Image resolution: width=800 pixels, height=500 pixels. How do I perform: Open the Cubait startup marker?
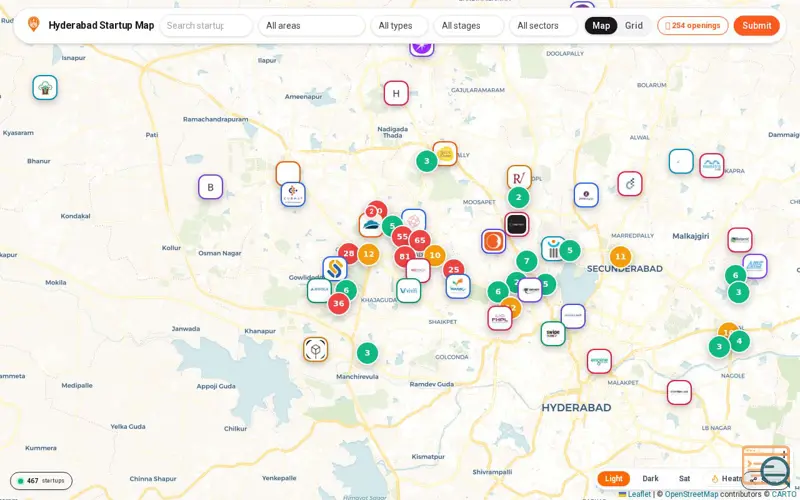(x=293, y=195)
